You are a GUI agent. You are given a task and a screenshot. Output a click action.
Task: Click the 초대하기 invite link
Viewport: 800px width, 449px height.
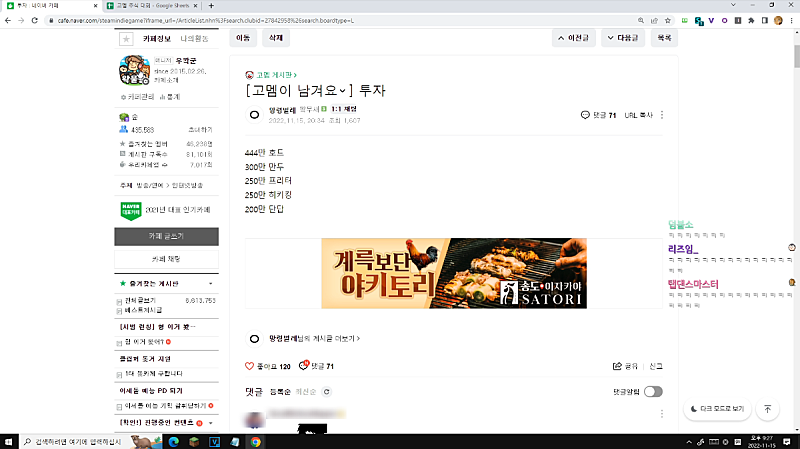[x=200, y=130]
